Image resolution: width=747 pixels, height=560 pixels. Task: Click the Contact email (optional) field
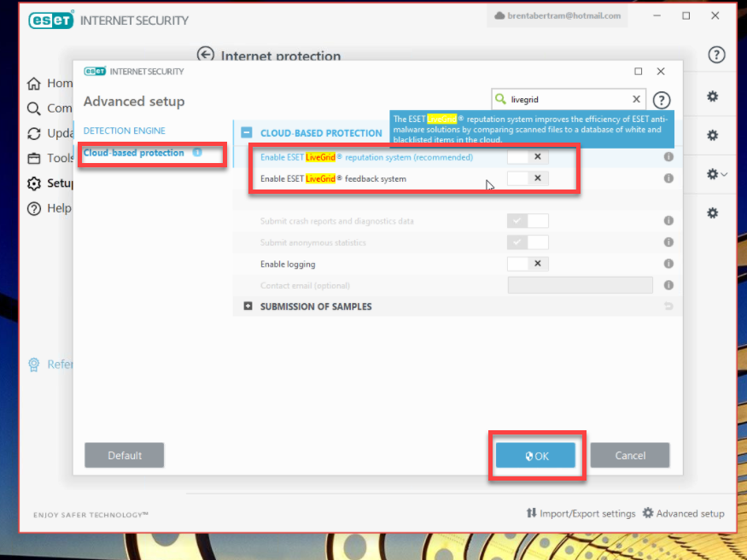tap(581, 285)
